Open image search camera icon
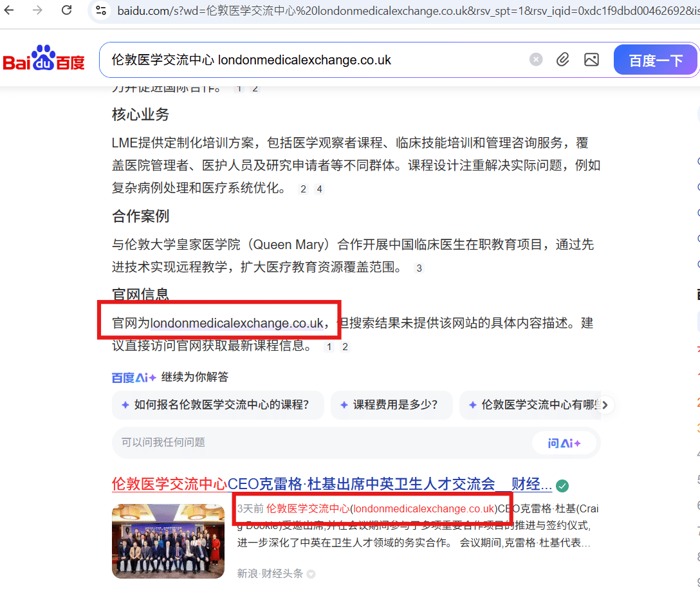The width and height of the screenshot is (700, 596). pos(591,60)
